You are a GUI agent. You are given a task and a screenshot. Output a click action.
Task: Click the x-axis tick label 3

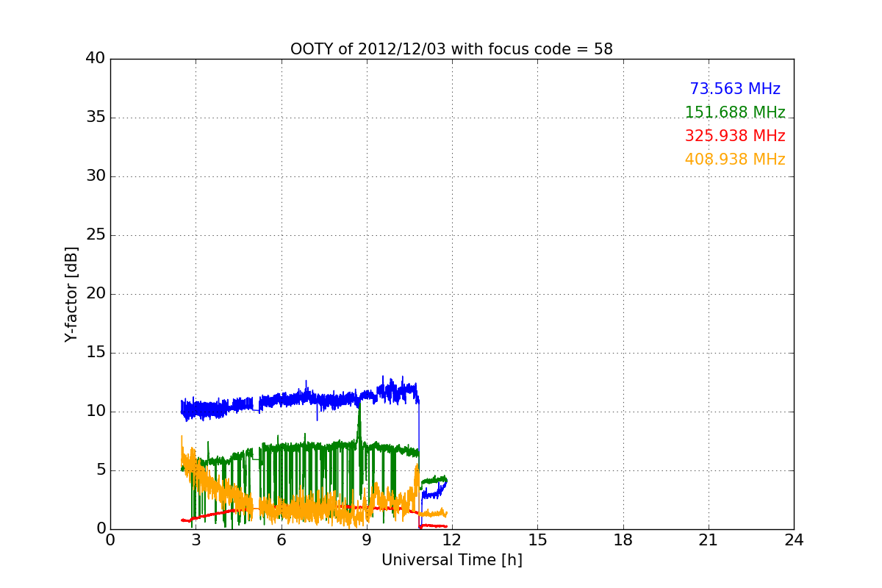(x=196, y=540)
